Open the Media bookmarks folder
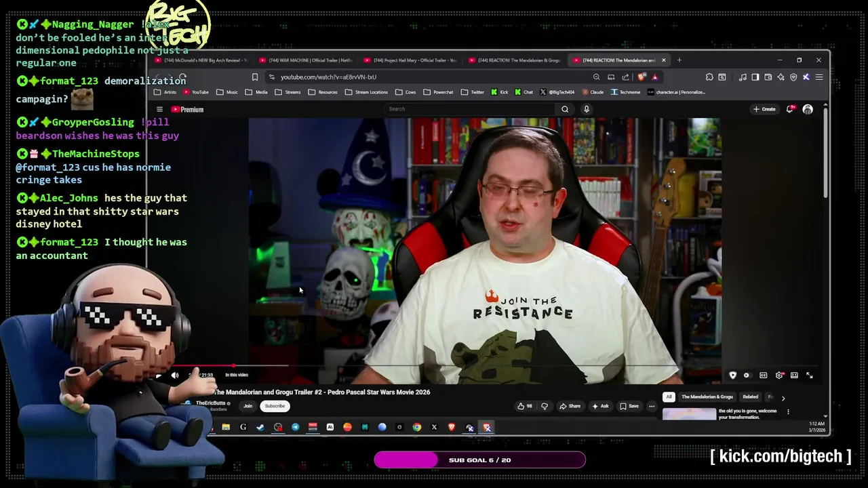 256,92
